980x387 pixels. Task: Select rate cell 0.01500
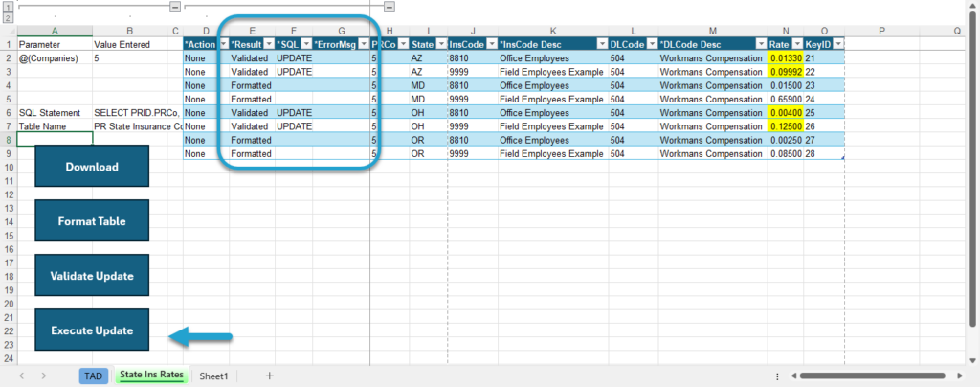(786, 85)
